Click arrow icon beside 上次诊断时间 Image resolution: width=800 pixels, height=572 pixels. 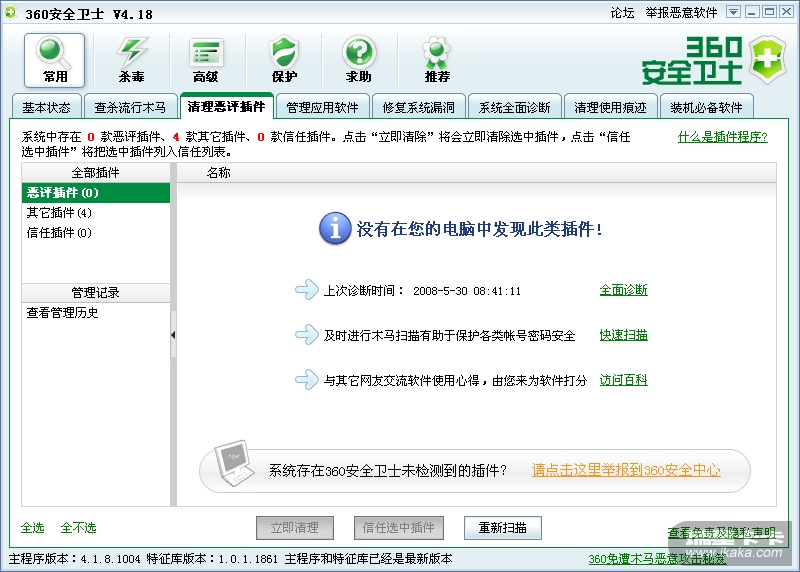tap(307, 290)
